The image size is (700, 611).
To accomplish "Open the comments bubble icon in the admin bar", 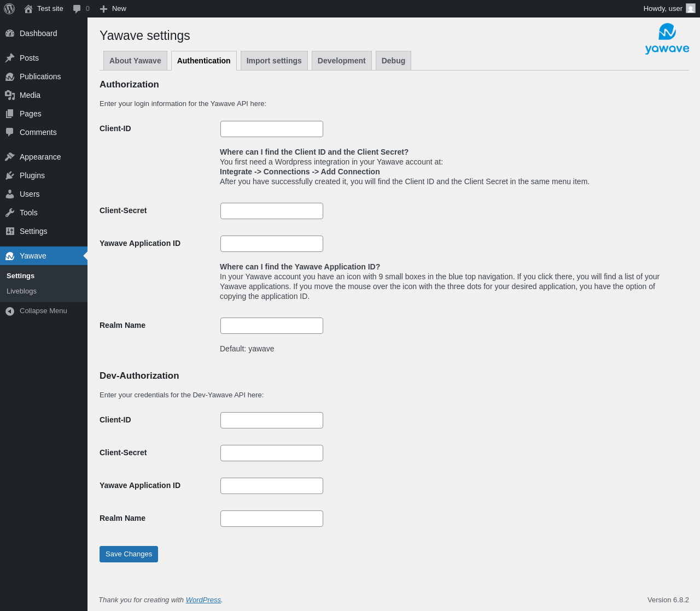I will click(77, 9).
